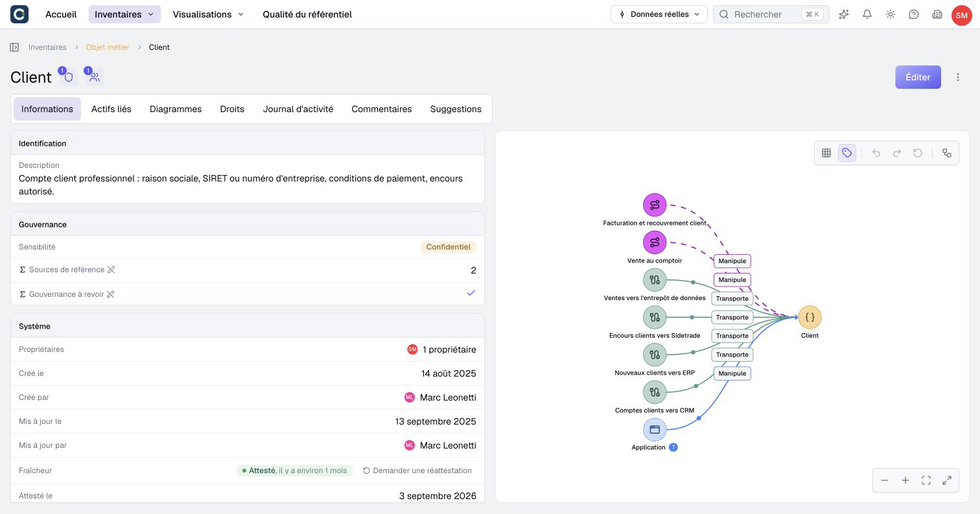This screenshot has width=980, height=514.
Task: Open the Suggestions tab
Action: 456,109
